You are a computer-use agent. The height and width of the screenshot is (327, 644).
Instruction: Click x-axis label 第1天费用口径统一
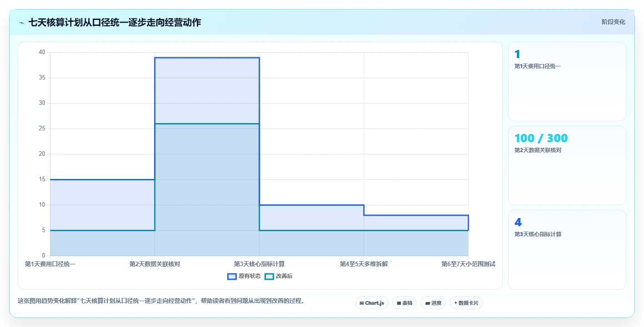tap(50, 264)
